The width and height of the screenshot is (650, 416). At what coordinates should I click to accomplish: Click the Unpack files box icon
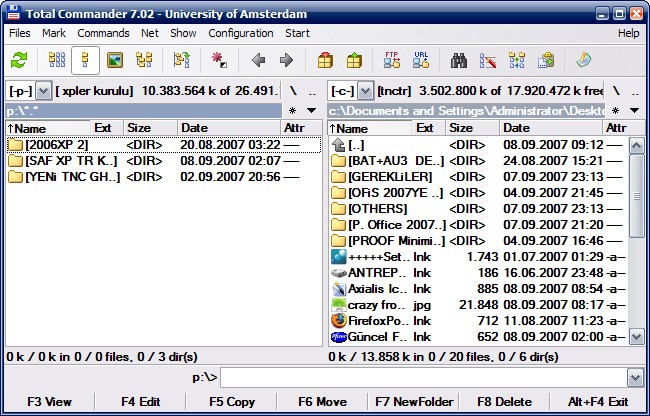click(x=354, y=60)
